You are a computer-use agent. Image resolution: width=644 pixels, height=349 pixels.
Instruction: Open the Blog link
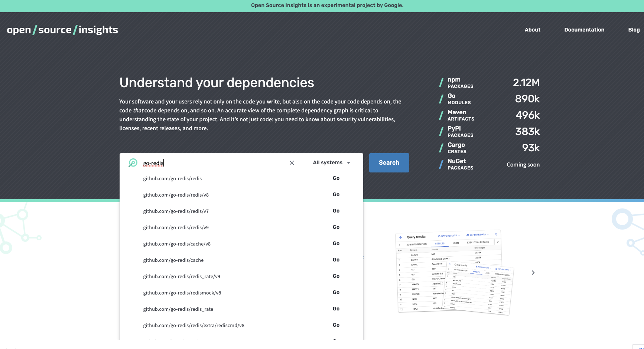[x=634, y=30]
